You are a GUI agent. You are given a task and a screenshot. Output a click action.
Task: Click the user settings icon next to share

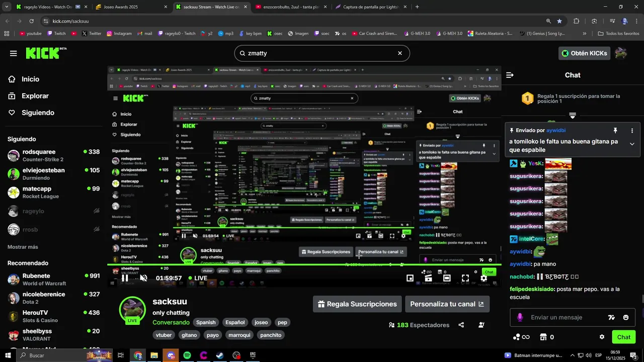coord(481,325)
